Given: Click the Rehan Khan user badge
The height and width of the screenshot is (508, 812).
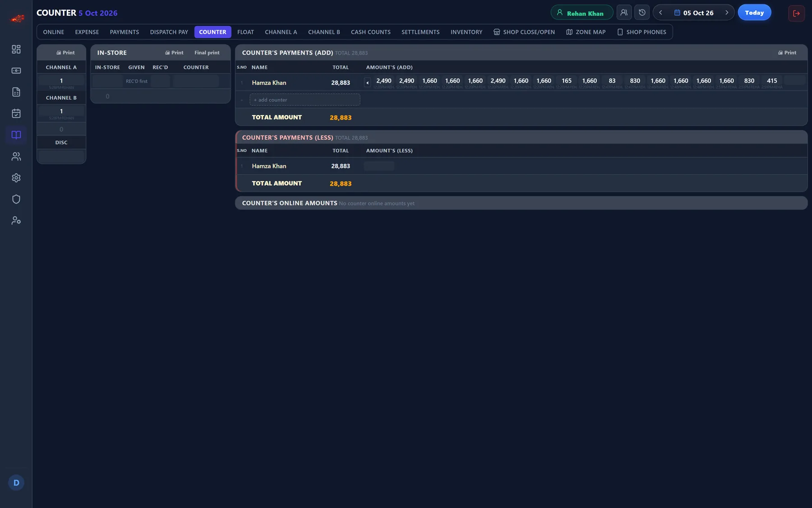Looking at the screenshot, I should tap(581, 13).
